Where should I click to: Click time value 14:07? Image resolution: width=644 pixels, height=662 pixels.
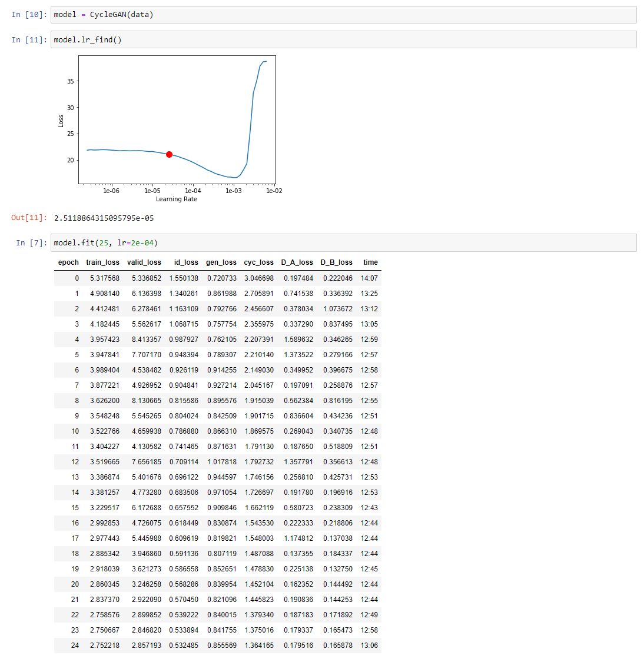[369, 278]
